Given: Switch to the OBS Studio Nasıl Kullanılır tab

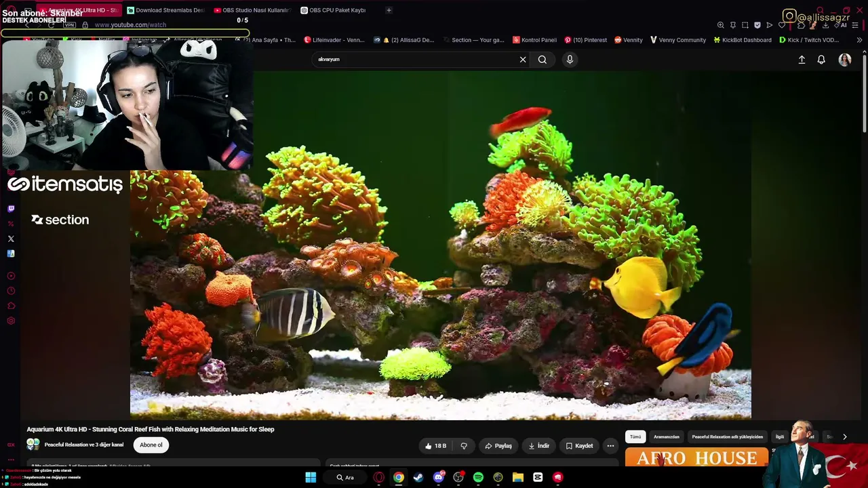Looking at the screenshot, I should tap(252, 10).
